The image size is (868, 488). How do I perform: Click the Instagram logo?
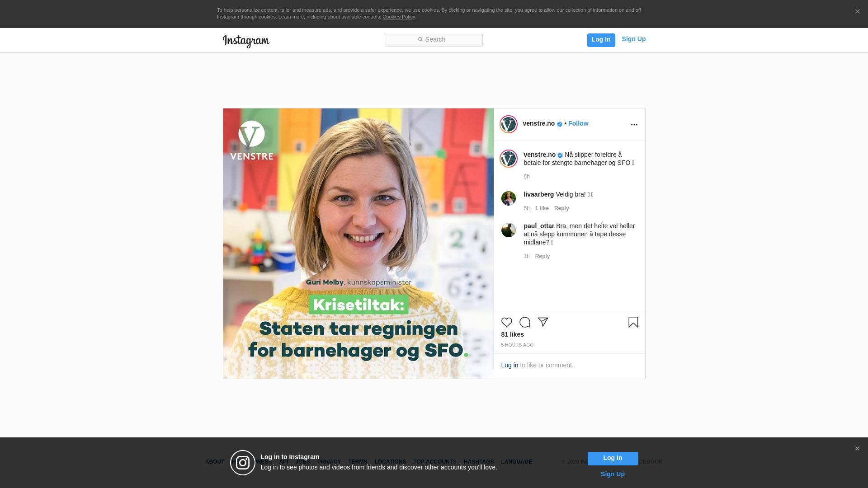[x=246, y=41]
